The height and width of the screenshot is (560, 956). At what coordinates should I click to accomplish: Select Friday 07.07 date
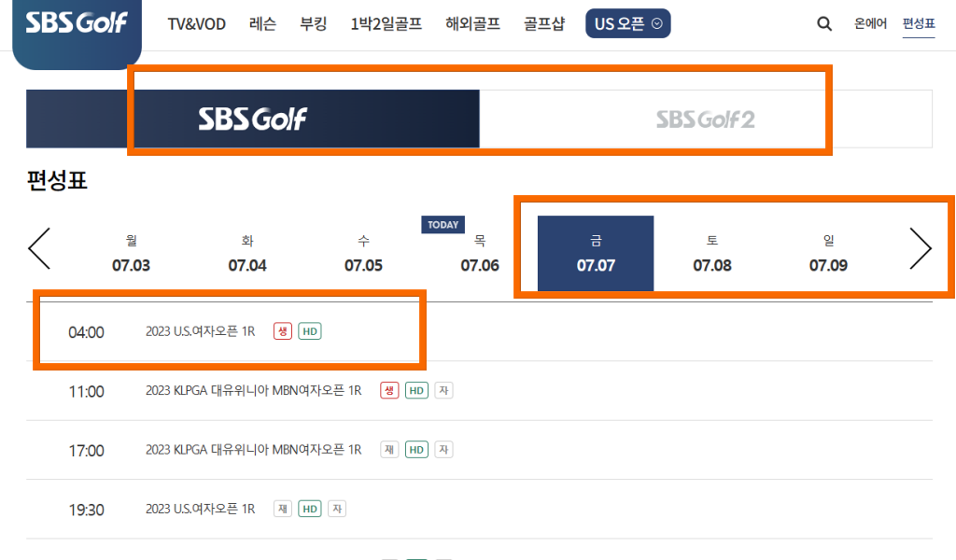596,254
